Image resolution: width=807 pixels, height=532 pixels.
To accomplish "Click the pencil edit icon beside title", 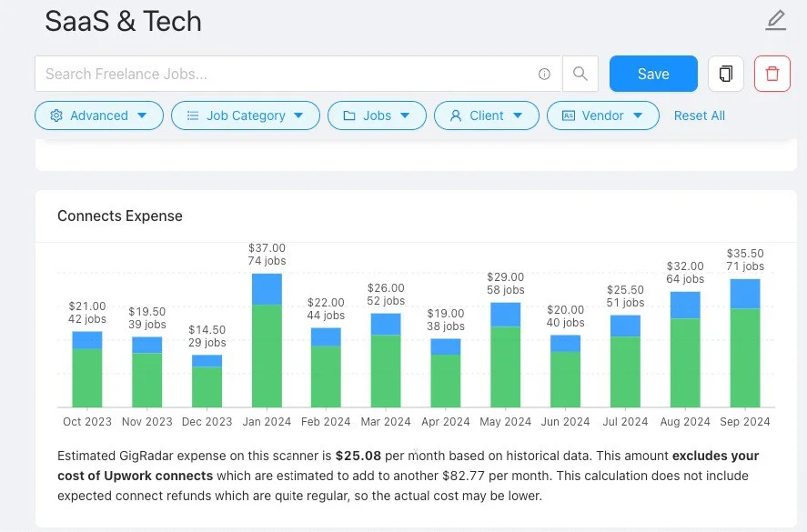I will coord(775,20).
